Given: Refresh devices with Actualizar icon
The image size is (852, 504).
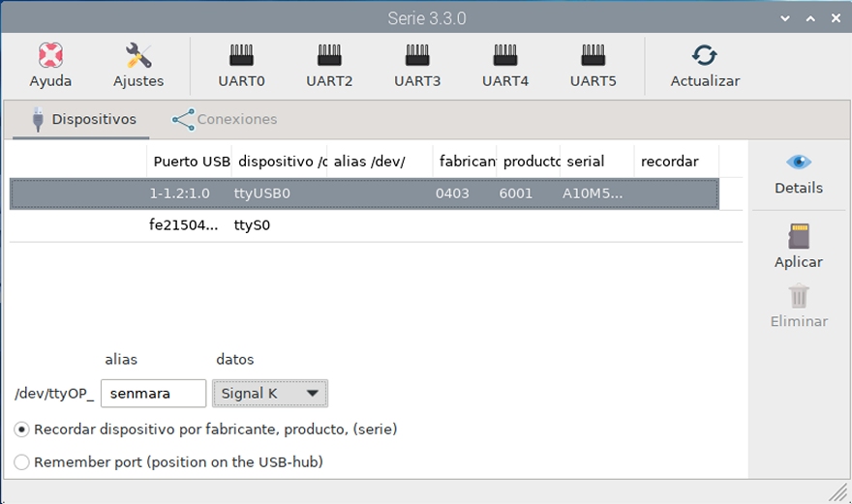Looking at the screenshot, I should pyautogui.click(x=705, y=55).
